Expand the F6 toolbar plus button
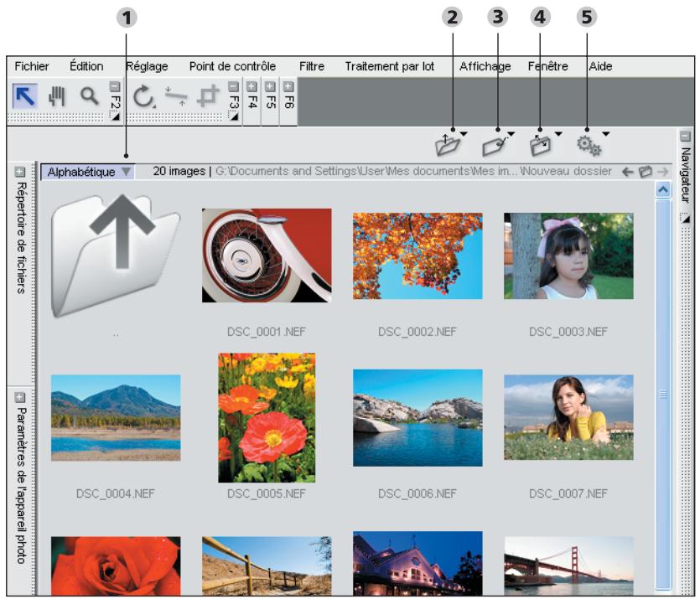 (x=288, y=86)
